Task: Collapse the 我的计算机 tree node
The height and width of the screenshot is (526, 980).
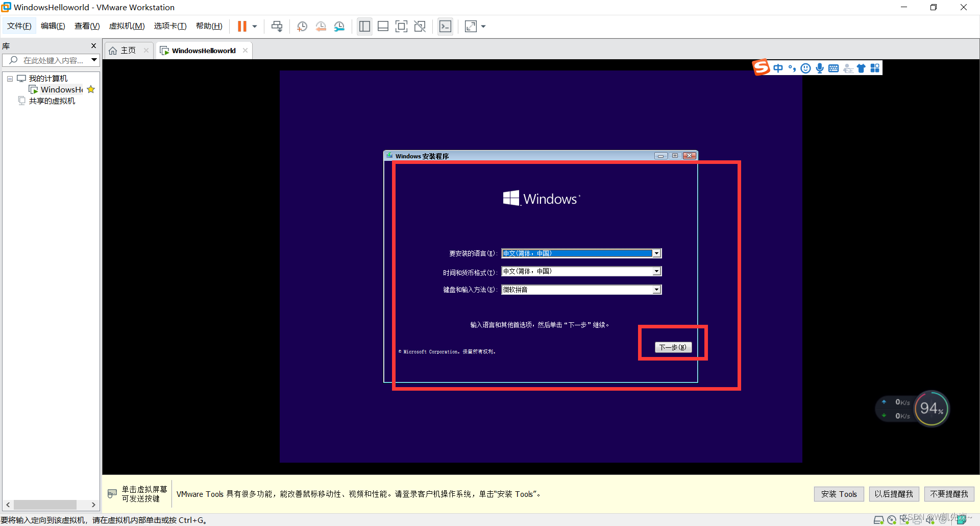Action: 10,79
